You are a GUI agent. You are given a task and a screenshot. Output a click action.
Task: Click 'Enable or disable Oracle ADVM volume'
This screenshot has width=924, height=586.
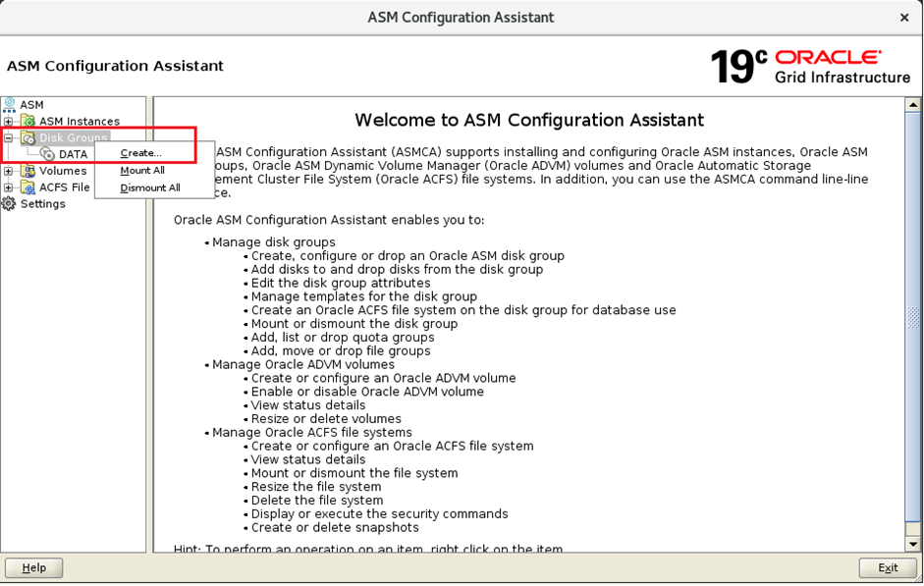click(367, 392)
